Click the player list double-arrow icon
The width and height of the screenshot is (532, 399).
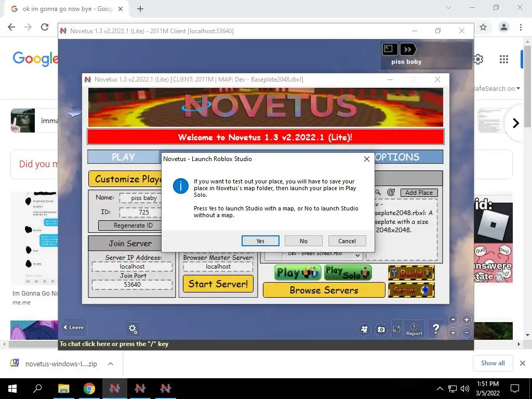407,49
